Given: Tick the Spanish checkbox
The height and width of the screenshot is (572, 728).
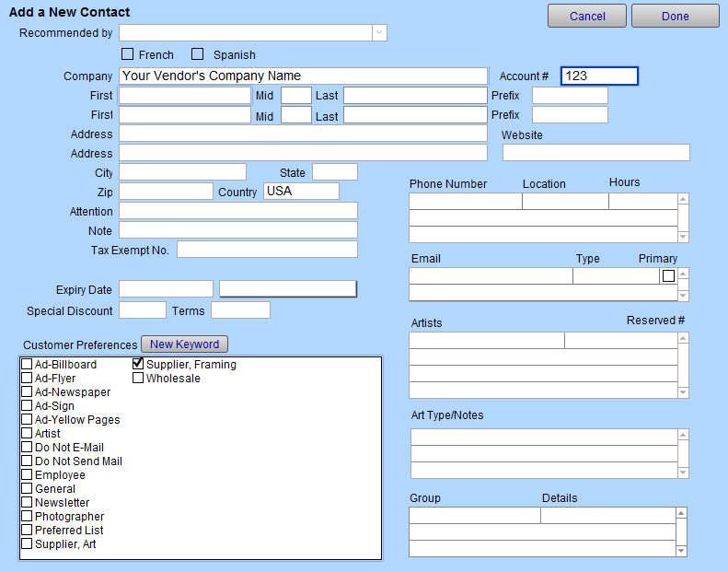Looking at the screenshot, I should [x=197, y=54].
